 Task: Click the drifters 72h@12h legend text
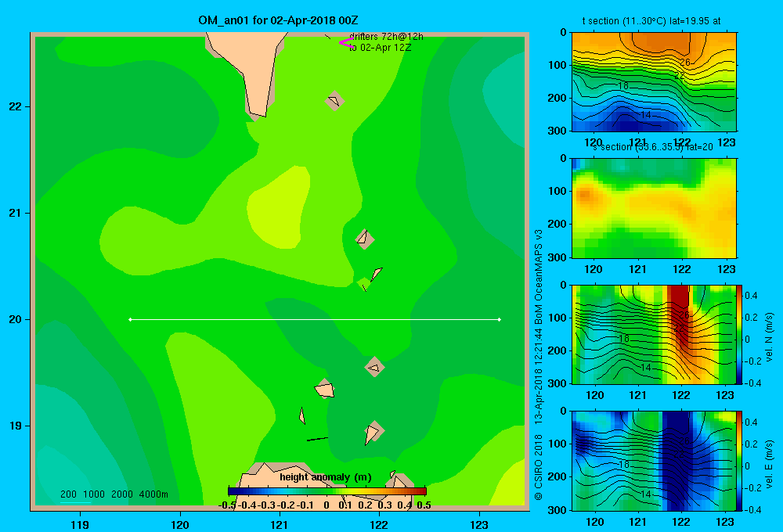(386, 37)
